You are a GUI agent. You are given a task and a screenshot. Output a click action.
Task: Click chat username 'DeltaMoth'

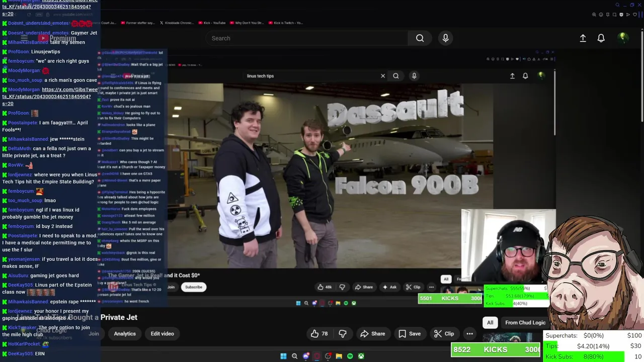[19, 149]
